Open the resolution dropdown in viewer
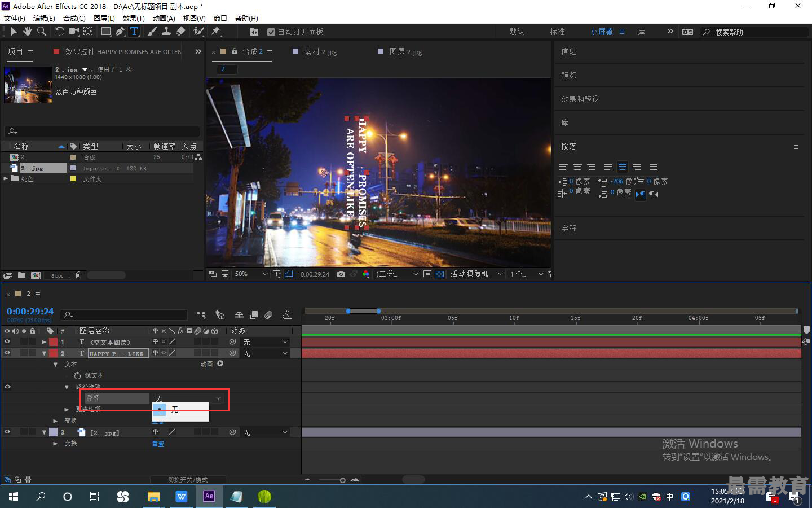812x508 pixels. (x=397, y=274)
